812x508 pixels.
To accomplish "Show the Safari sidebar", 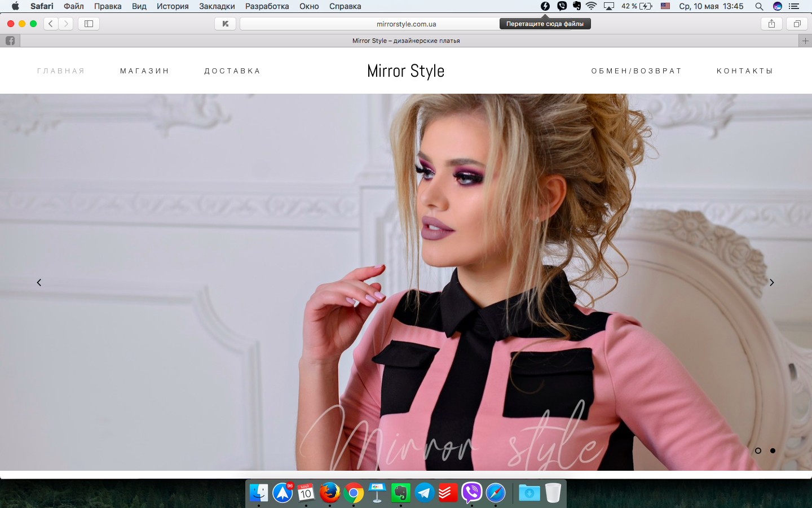I will click(x=89, y=24).
